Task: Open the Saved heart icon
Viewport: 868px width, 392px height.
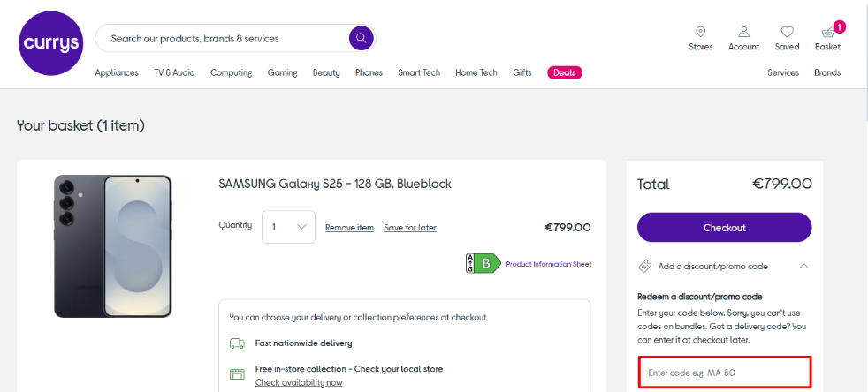Action: pyautogui.click(x=787, y=32)
